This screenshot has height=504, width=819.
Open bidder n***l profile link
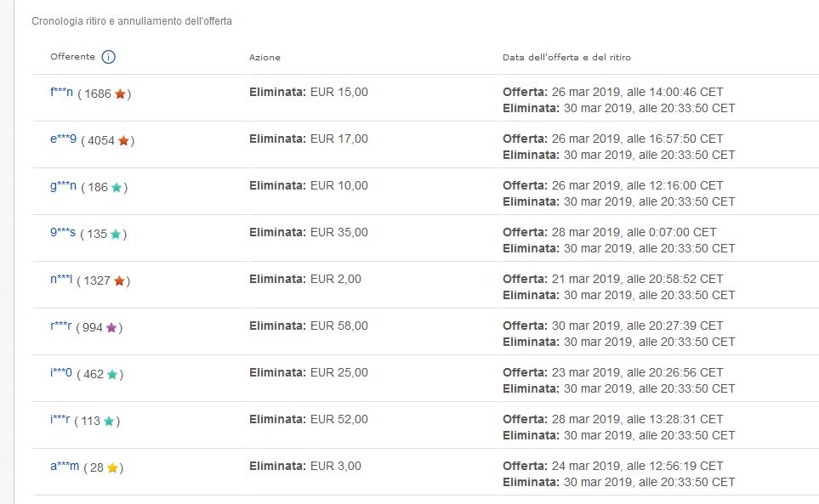tap(61, 280)
